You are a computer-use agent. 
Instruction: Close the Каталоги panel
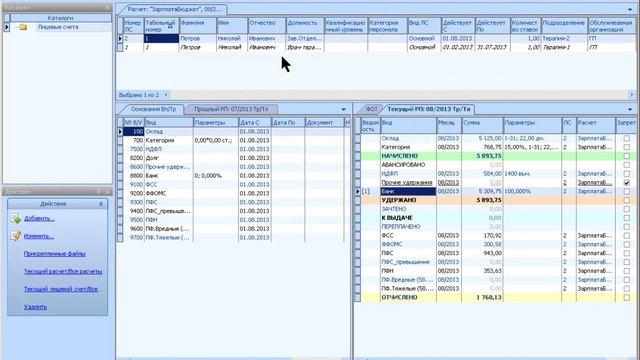click(x=108, y=7)
